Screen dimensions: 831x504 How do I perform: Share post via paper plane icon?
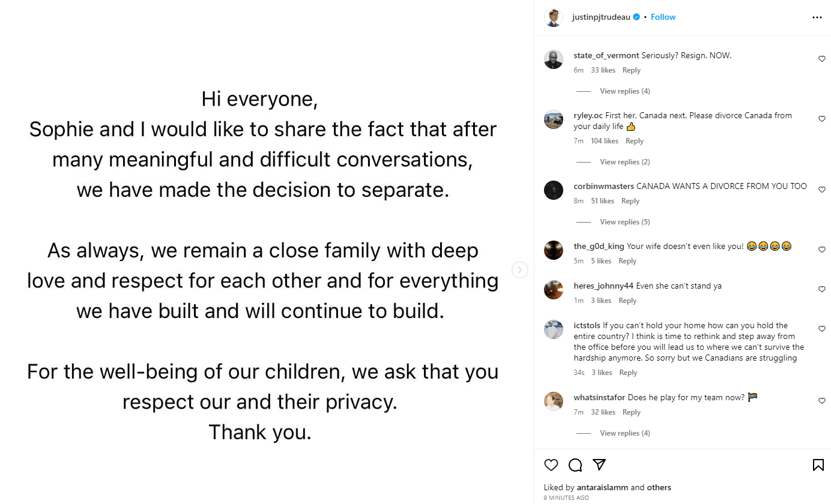coord(599,465)
